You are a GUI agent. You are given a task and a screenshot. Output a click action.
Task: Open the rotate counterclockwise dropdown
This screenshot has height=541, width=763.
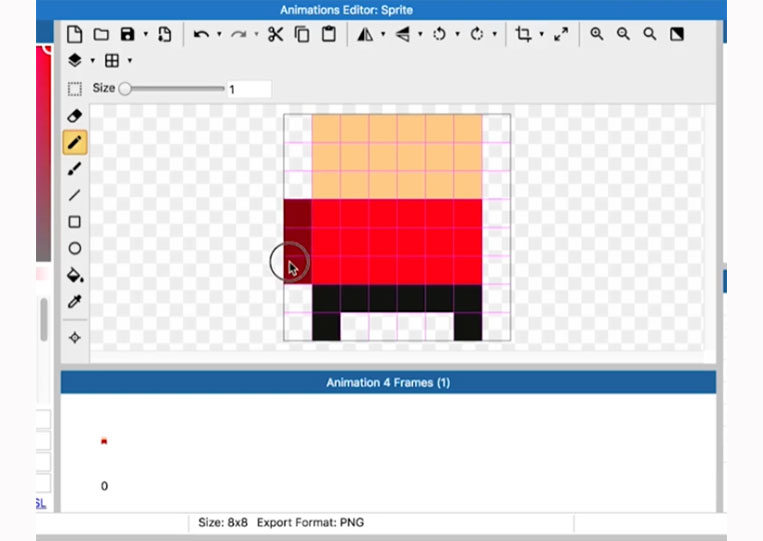(457, 34)
